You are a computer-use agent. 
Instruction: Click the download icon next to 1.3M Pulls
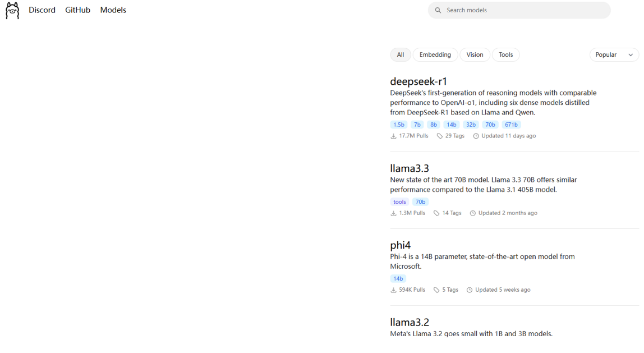pos(393,213)
